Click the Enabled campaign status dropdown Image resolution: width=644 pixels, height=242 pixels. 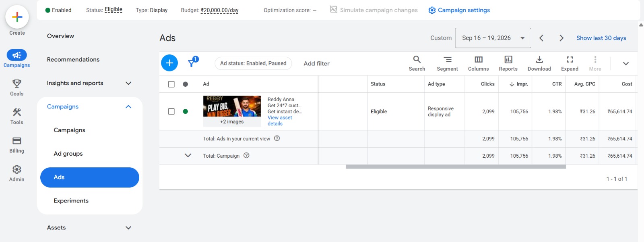click(x=58, y=10)
